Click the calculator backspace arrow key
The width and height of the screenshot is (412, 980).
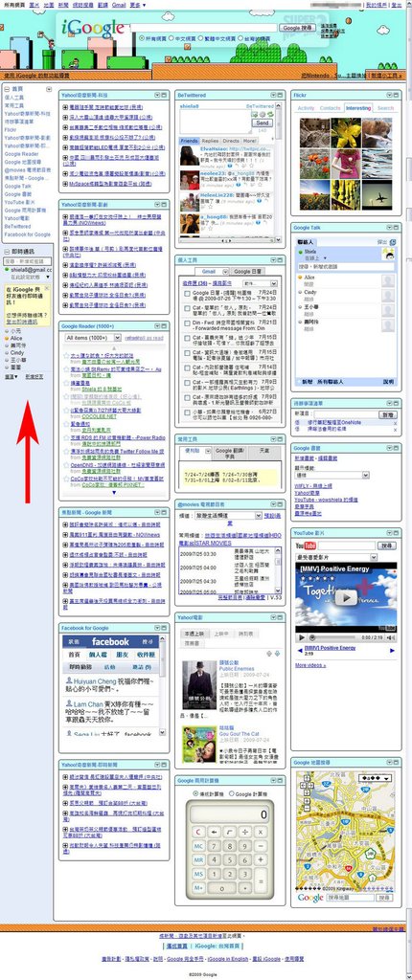[215, 832]
